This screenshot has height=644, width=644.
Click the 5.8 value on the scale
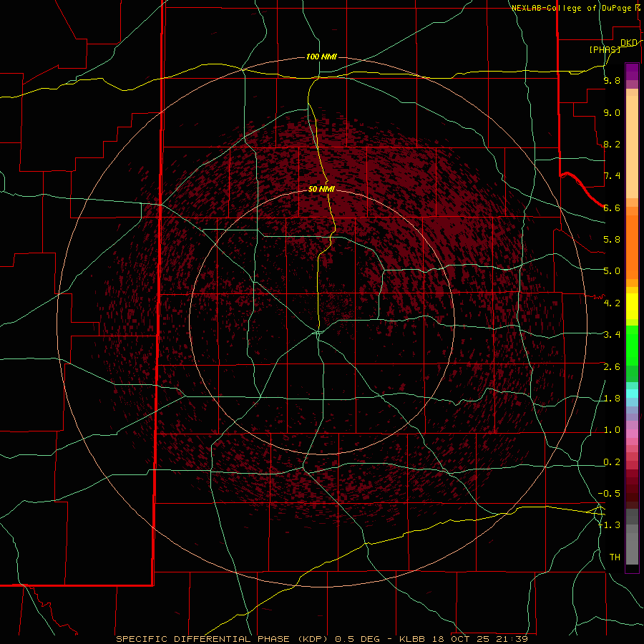click(x=612, y=240)
